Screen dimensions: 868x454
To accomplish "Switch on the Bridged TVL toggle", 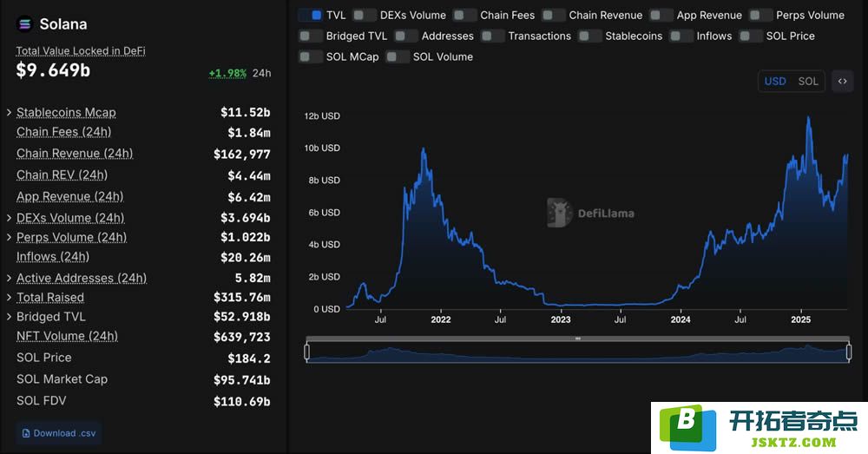I will [310, 36].
